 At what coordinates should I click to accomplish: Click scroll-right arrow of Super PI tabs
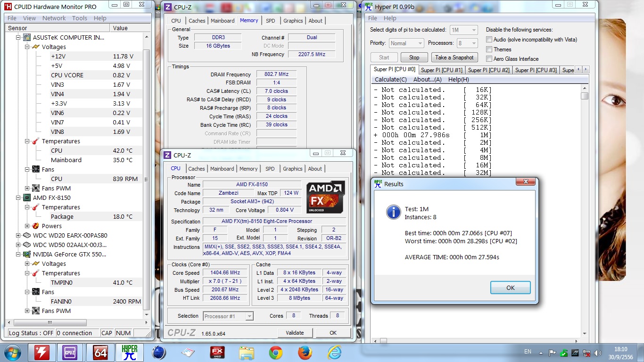[585, 70]
